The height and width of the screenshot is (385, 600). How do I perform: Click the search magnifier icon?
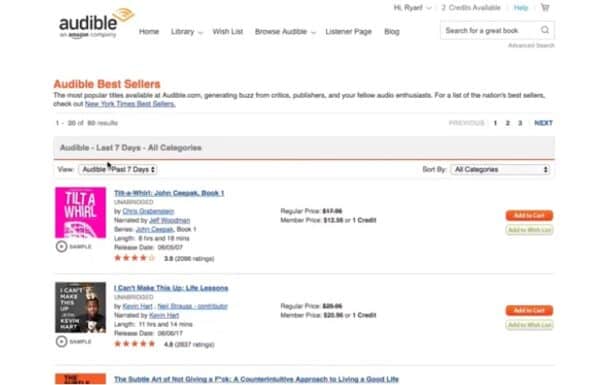pyautogui.click(x=545, y=30)
